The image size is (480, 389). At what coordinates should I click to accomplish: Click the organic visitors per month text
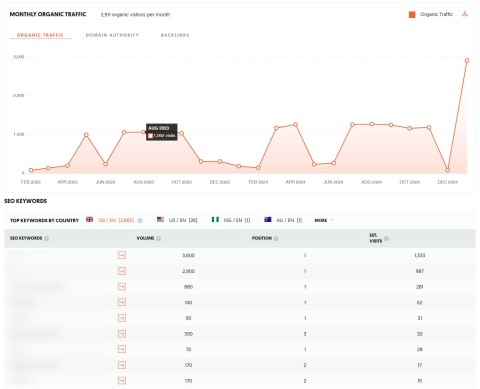tap(135, 15)
